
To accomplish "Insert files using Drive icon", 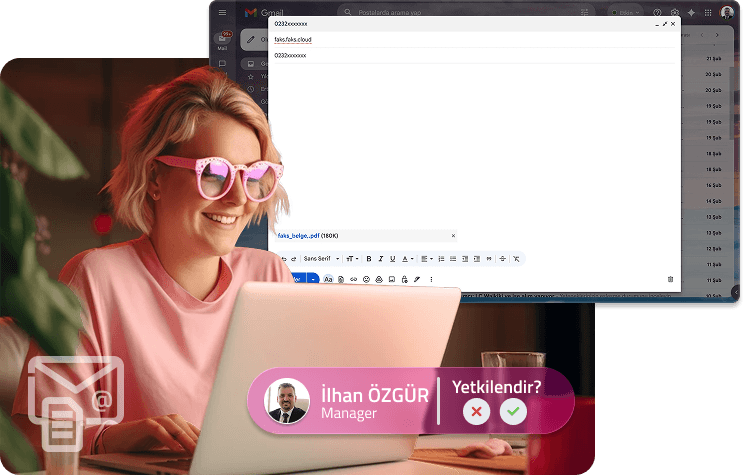I will (379, 279).
